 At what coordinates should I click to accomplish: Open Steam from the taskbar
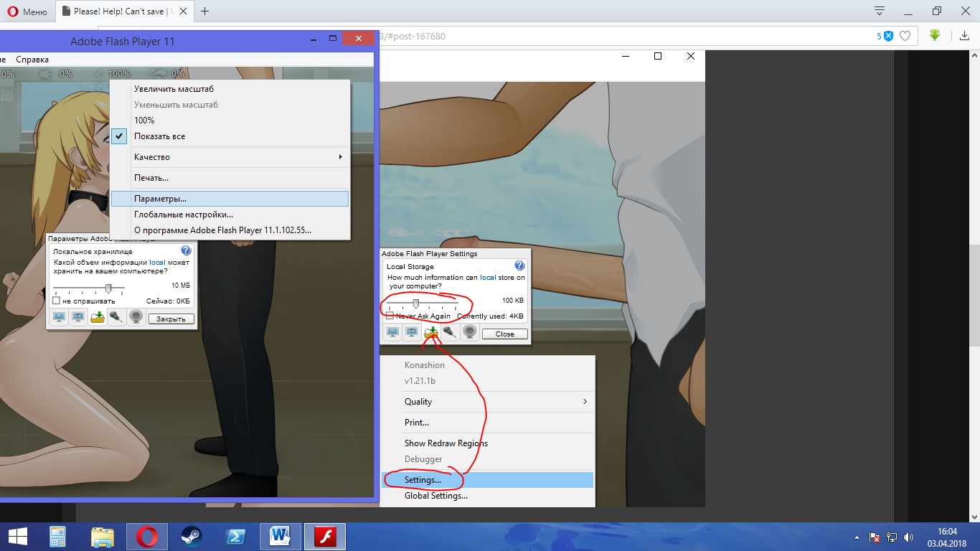192,536
